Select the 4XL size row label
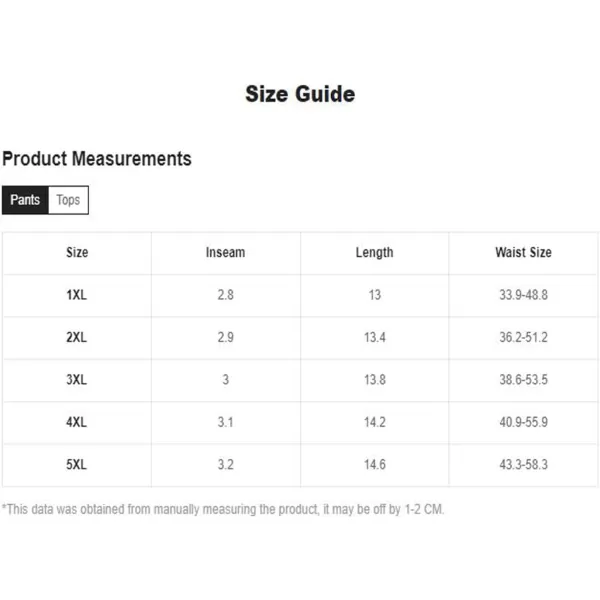 pos(77,422)
